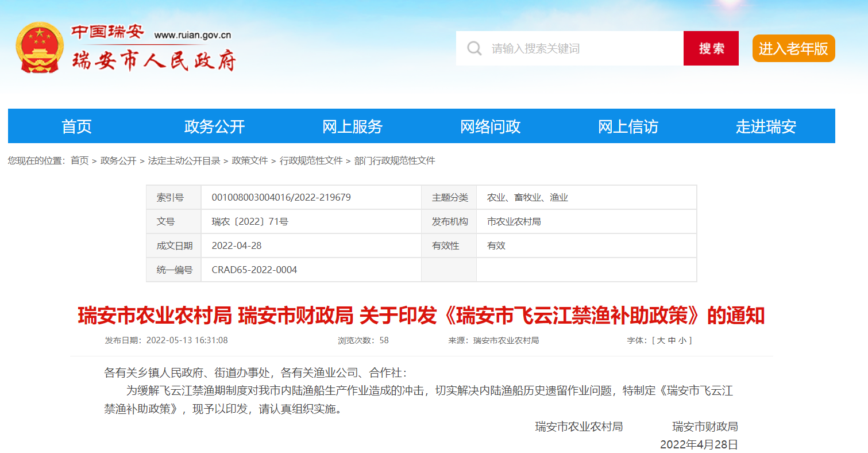Click 政策文件 breadcrumb link
Screen dimensions: 868x453
250,161
